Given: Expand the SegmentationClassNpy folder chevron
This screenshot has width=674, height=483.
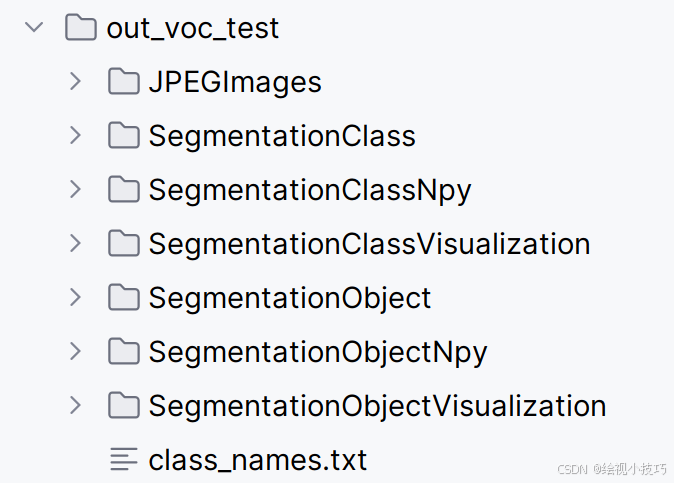Looking at the screenshot, I should [75, 189].
